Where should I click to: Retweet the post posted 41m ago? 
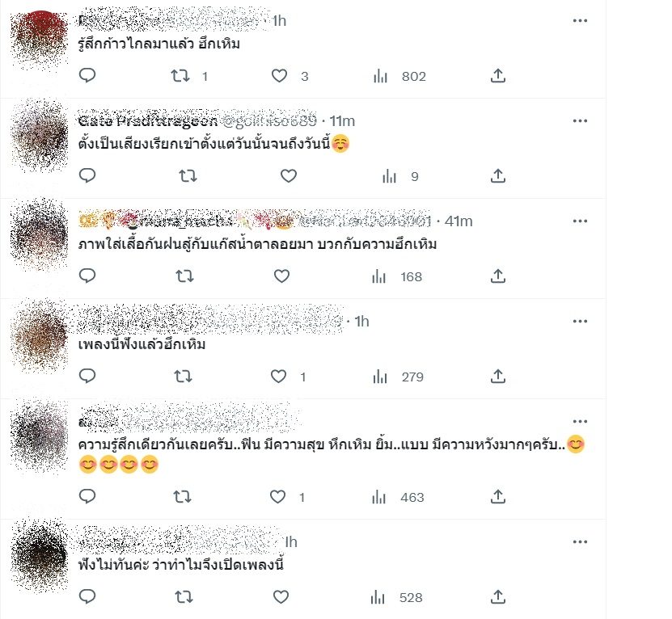pos(184,276)
